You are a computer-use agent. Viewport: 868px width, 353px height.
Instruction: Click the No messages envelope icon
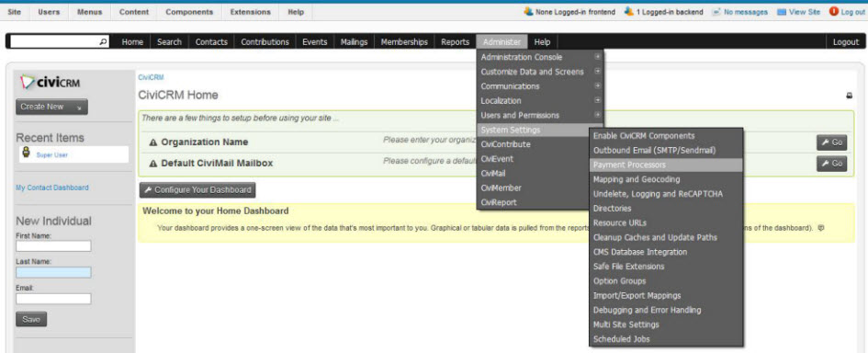click(716, 12)
